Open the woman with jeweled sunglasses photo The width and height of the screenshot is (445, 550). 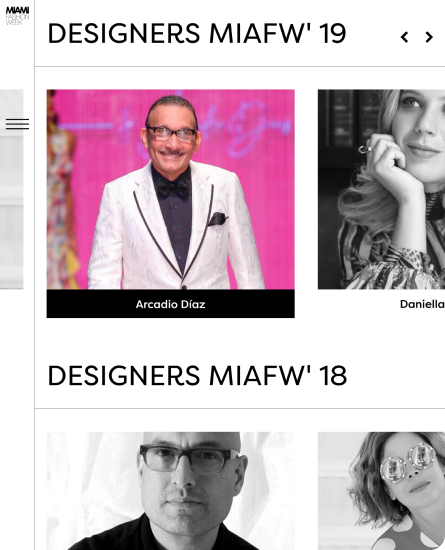pos(382,491)
